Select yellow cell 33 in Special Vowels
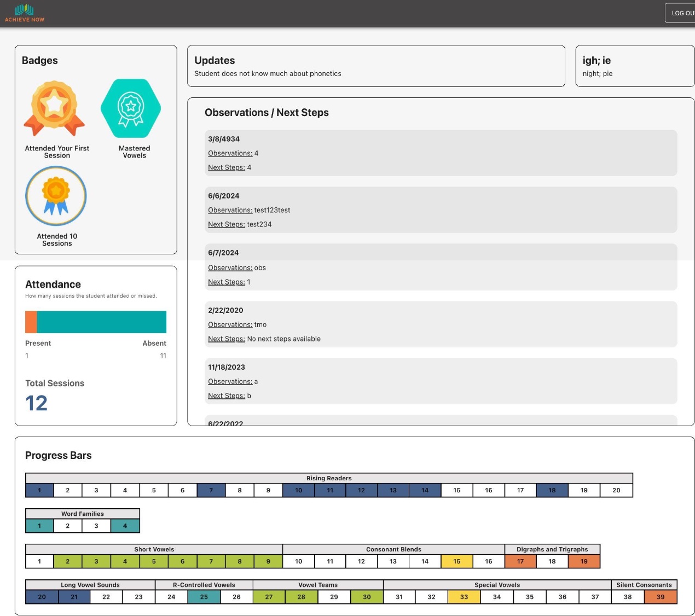Image resolution: width=695 pixels, height=616 pixels. tap(464, 597)
